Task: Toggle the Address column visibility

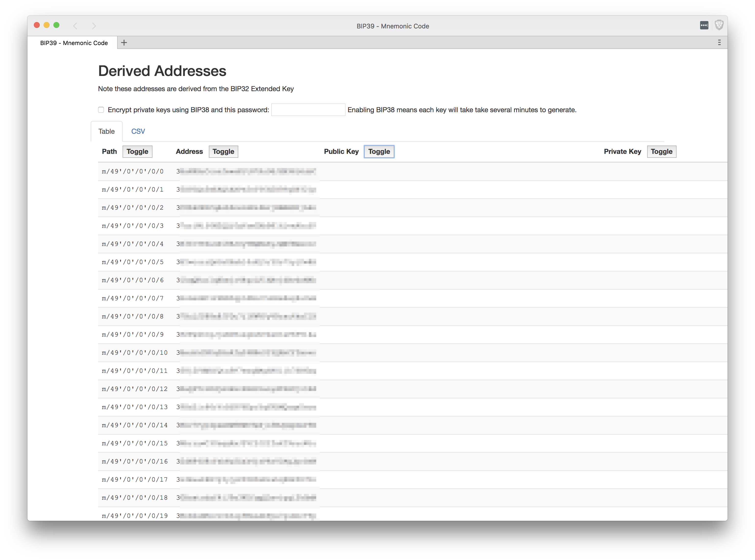Action: (223, 152)
